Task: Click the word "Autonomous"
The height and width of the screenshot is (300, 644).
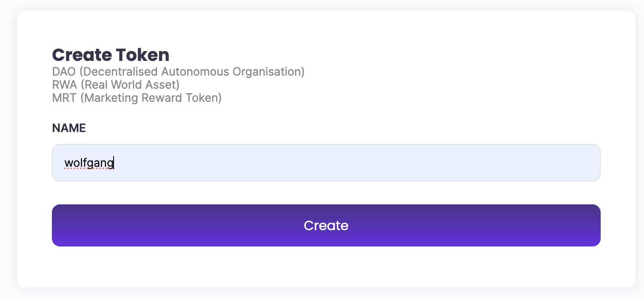Action: pyautogui.click(x=195, y=72)
